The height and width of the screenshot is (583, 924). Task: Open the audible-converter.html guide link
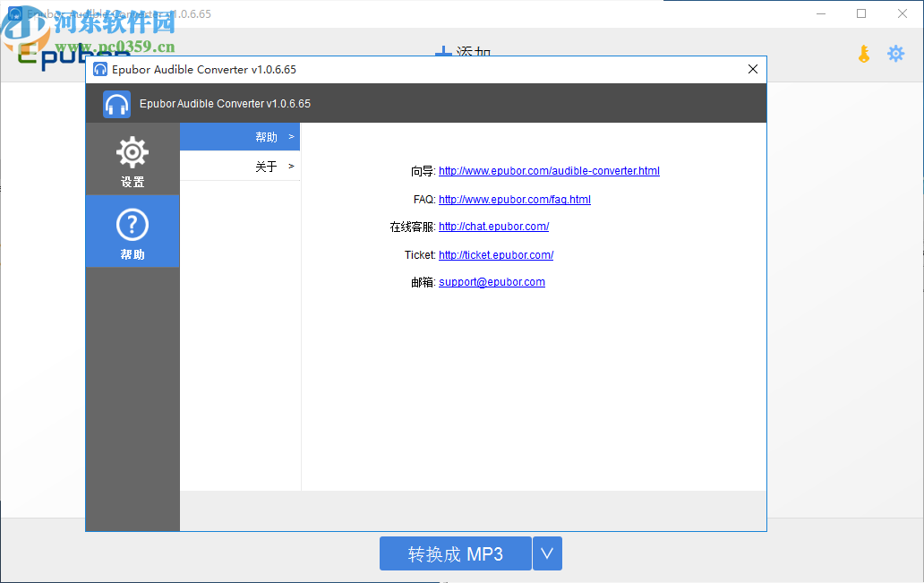pyautogui.click(x=549, y=171)
